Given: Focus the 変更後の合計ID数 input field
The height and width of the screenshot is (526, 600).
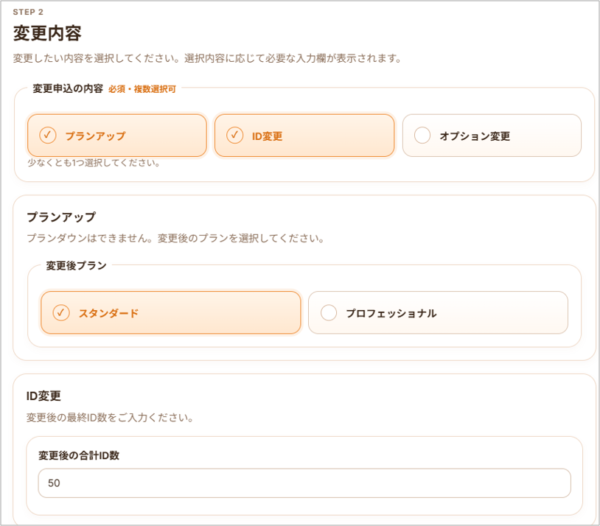Looking at the screenshot, I should [x=304, y=483].
